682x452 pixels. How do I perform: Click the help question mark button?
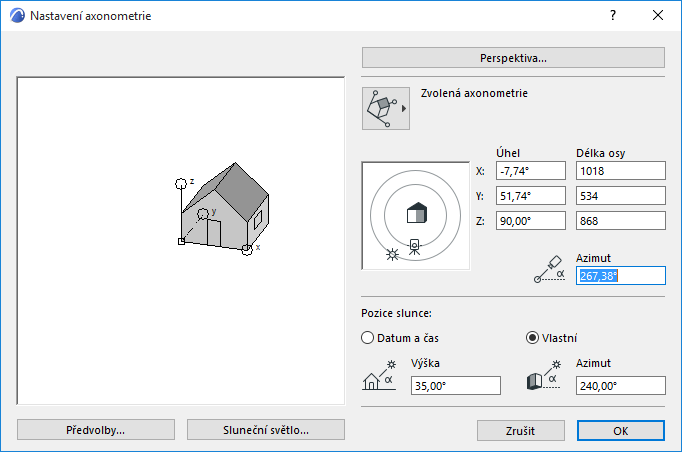[613, 15]
